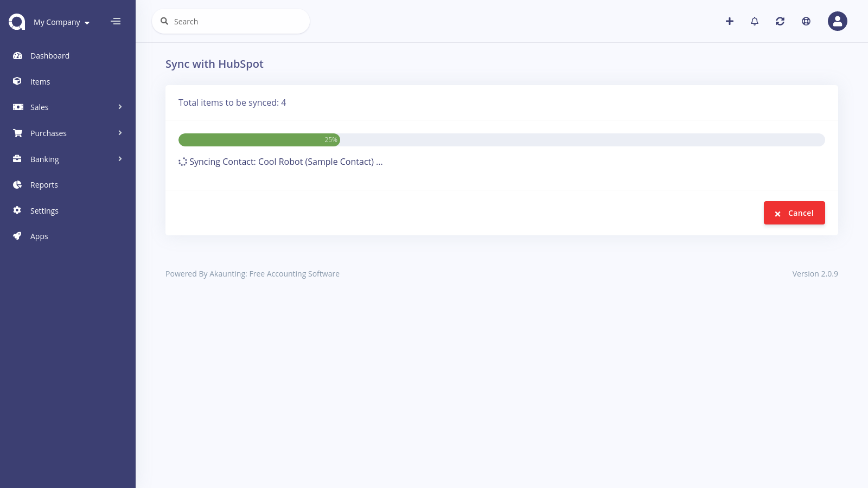
Task: Open the Dashboard from the sidebar
Action: pyautogui.click(x=50, y=55)
